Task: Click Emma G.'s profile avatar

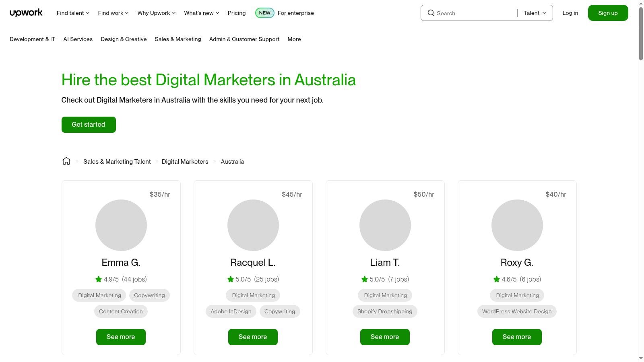Action: coord(121,225)
